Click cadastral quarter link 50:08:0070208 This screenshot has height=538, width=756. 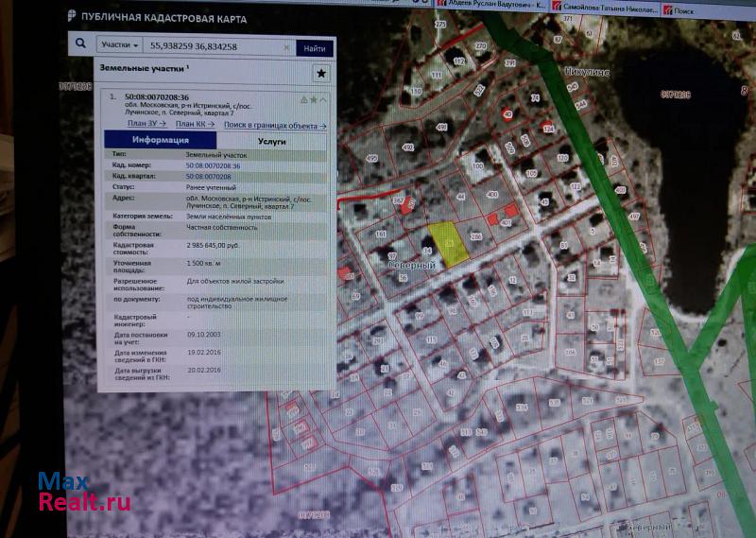[x=208, y=177]
